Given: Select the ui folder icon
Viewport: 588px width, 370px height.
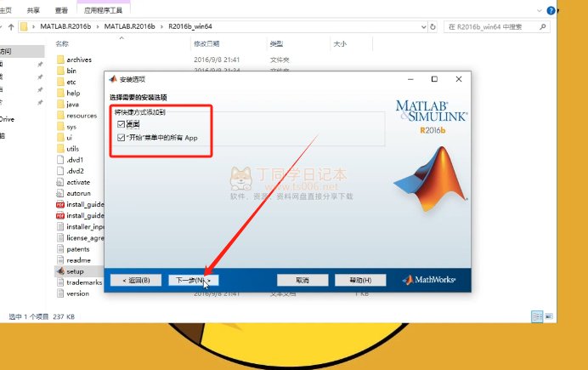Looking at the screenshot, I should point(60,137).
